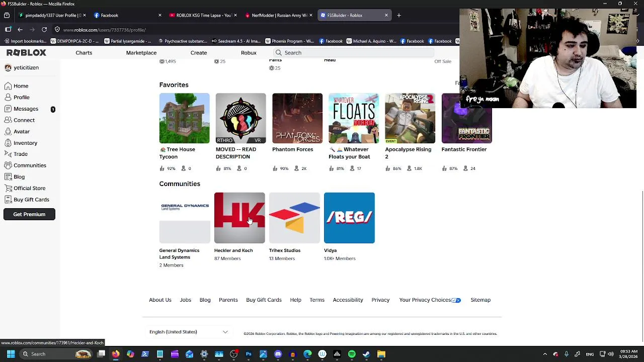
Task: Click Buy Gift Cards in the sidebar
Action: (x=31, y=200)
